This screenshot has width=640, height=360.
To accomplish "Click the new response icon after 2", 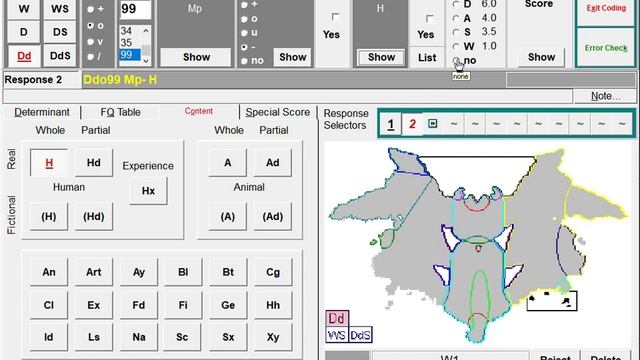I will click(x=433, y=123).
